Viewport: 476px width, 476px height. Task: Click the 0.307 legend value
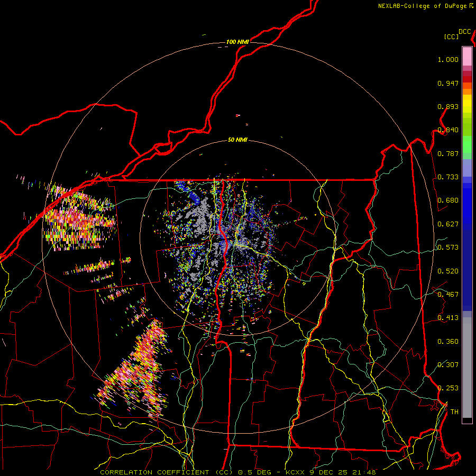pyautogui.click(x=448, y=364)
